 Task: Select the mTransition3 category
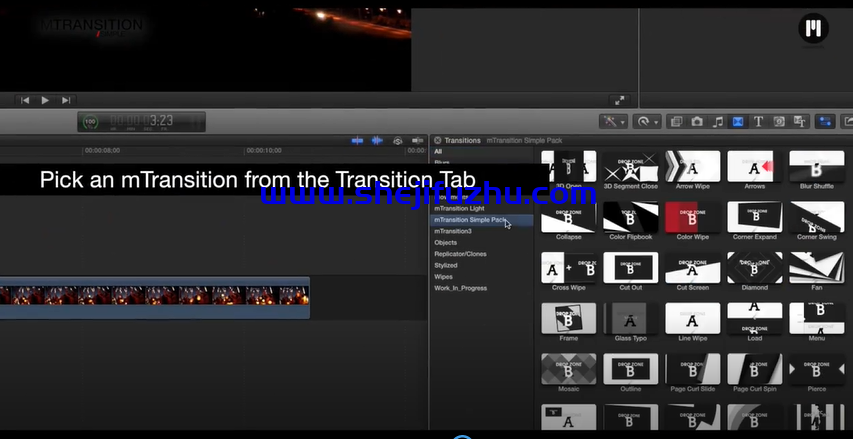pyautogui.click(x=453, y=231)
